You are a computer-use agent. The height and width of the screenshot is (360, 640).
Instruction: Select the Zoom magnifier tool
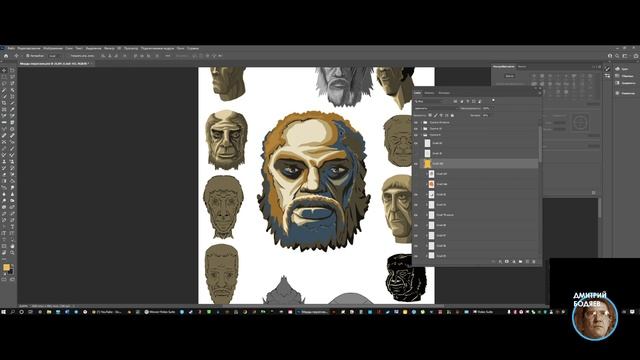tap(12, 253)
